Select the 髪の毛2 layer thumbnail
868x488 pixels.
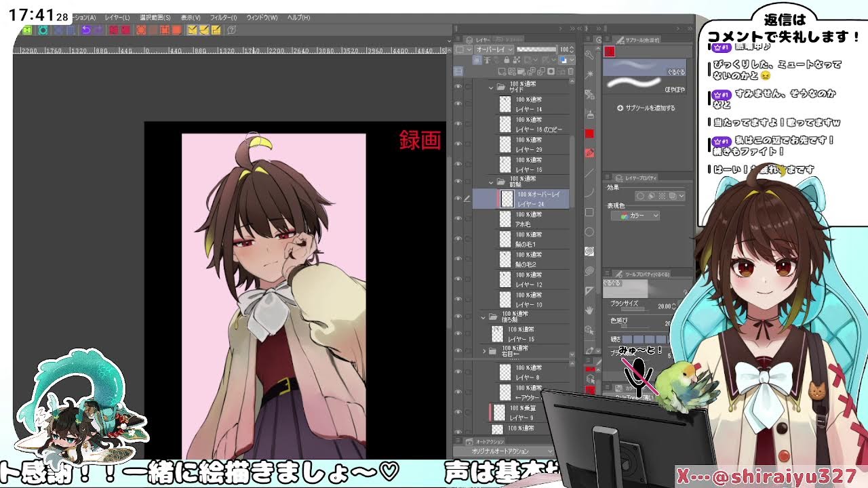tap(505, 259)
